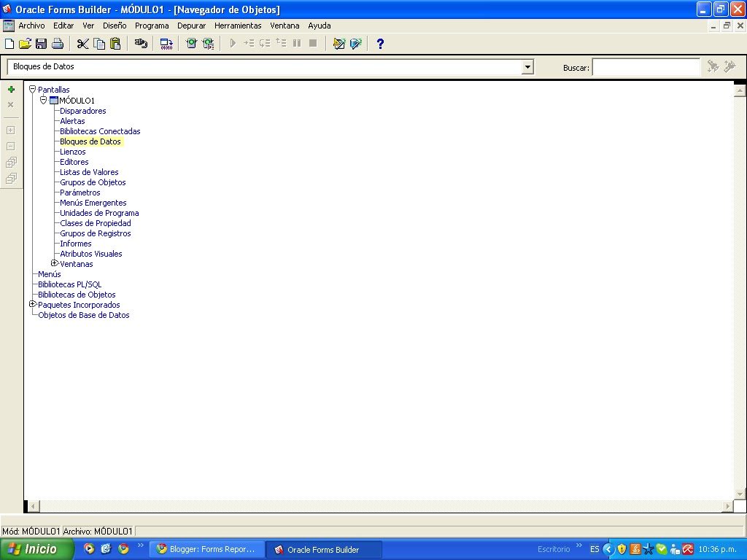Open a file with the folder icon
Viewport: 747px width, 560px height.
tap(26, 44)
